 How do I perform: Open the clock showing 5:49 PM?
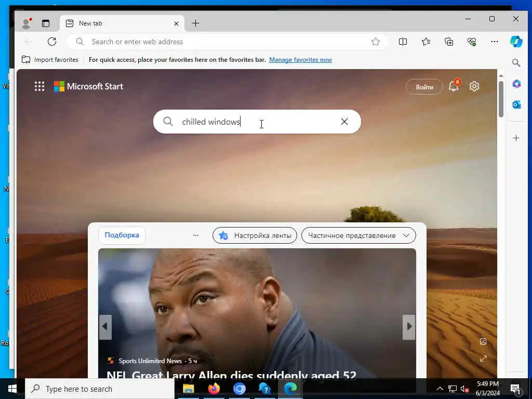[x=487, y=389]
